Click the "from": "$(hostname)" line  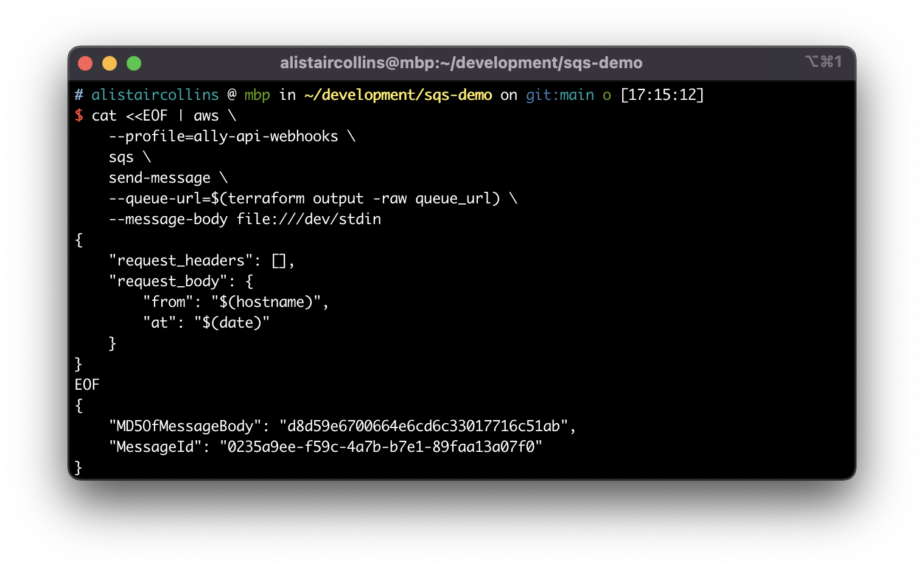point(236,302)
